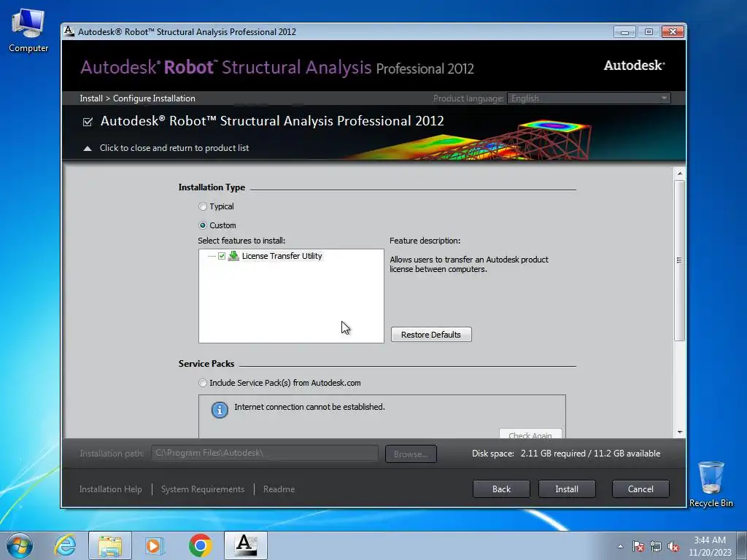Click the vertical scrollbar thumb of the configuration panel

click(x=680, y=260)
